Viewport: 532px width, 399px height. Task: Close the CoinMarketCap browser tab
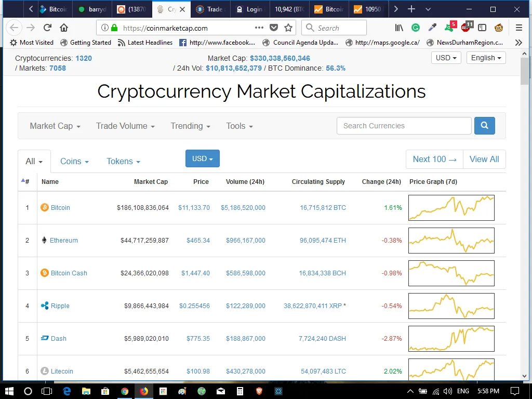182,9
